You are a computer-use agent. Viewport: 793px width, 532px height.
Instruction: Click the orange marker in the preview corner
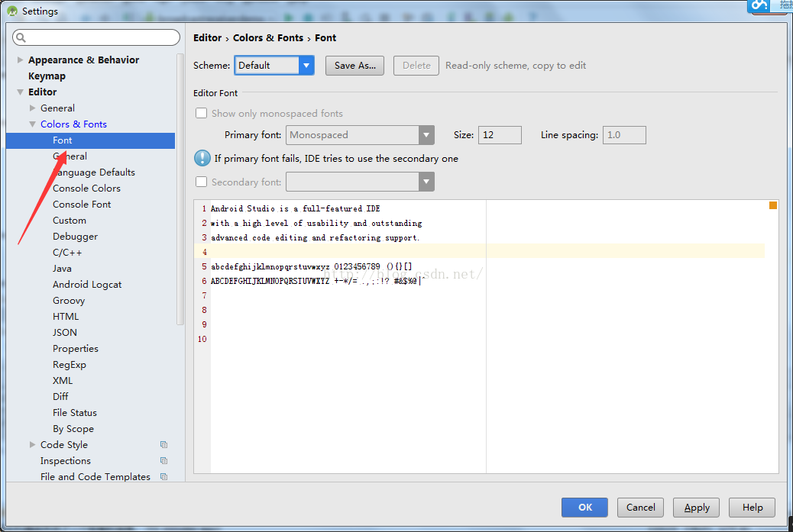tap(773, 205)
